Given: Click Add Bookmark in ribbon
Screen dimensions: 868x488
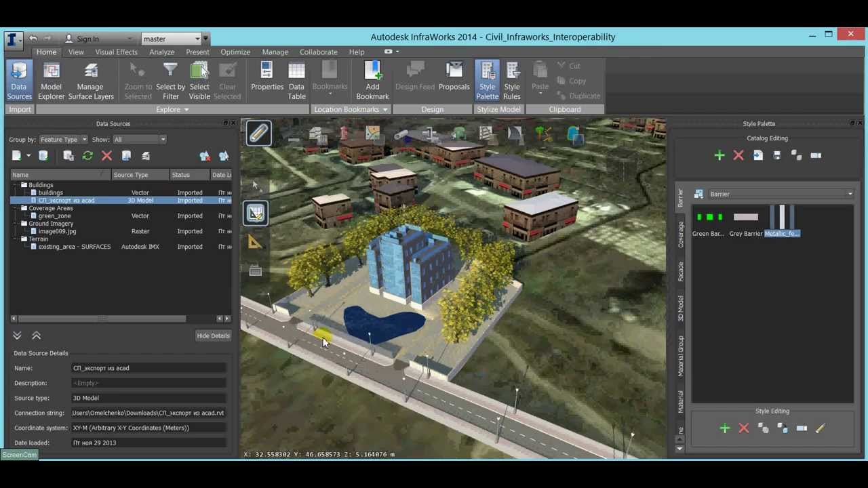Looking at the screenshot, I should pyautogui.click(x=372, y=81).
